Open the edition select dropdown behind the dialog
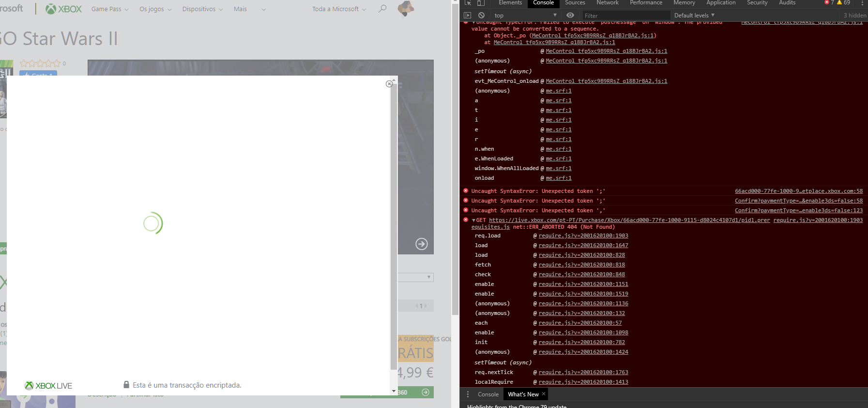 415,277
